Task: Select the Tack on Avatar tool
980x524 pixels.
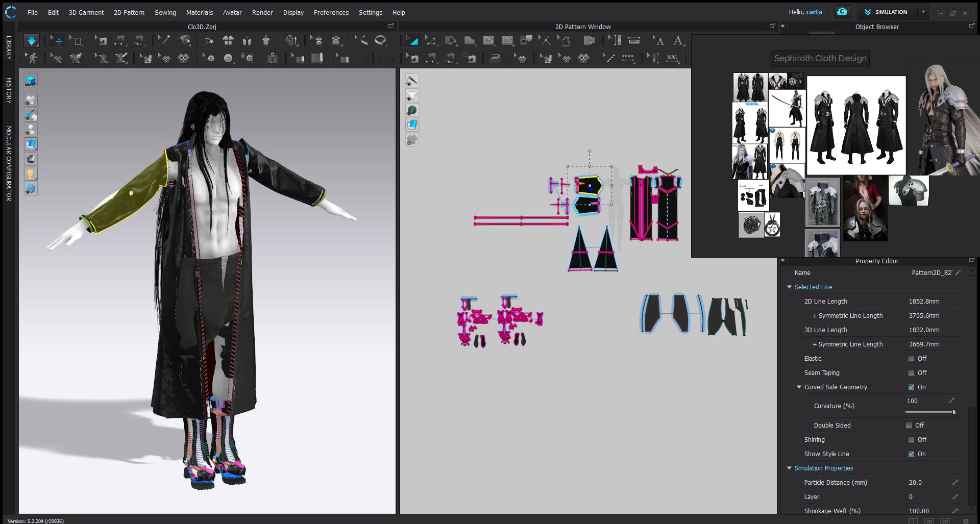Action: 184,41
